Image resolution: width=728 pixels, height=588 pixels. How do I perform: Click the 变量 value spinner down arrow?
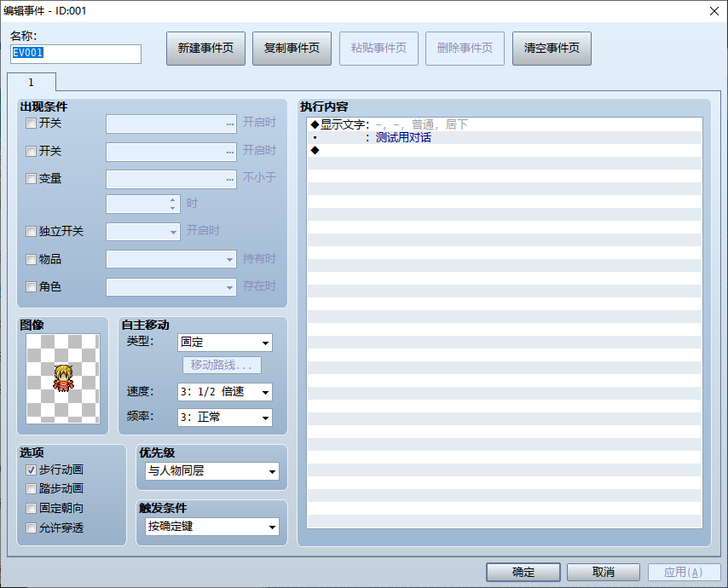click(173, 209)
